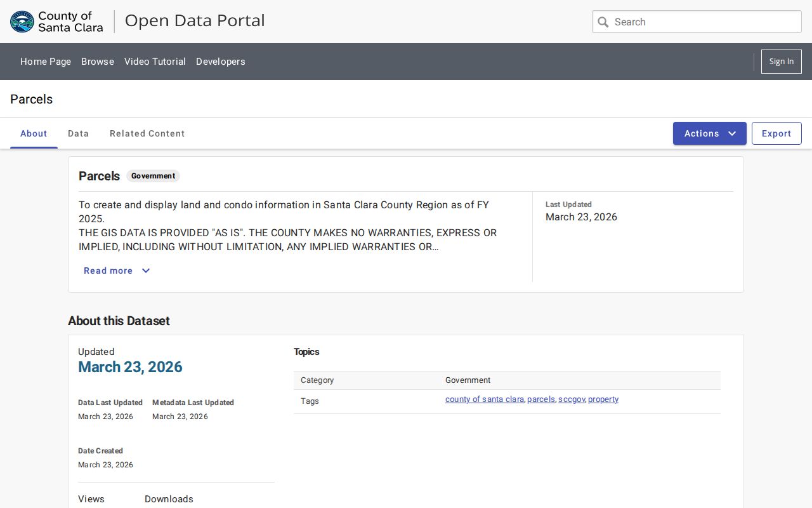Click the chevron icon beside Read more
This screenshot has height=508, width=812.
tap(146, 271)
